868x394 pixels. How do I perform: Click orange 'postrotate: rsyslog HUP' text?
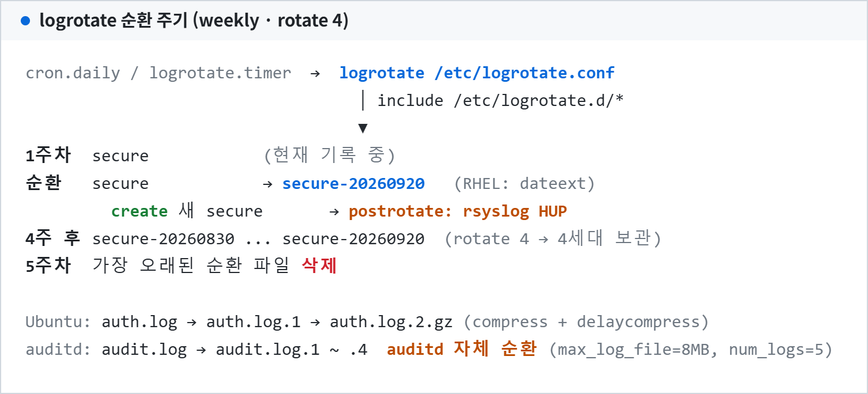(x=458, y=211)
